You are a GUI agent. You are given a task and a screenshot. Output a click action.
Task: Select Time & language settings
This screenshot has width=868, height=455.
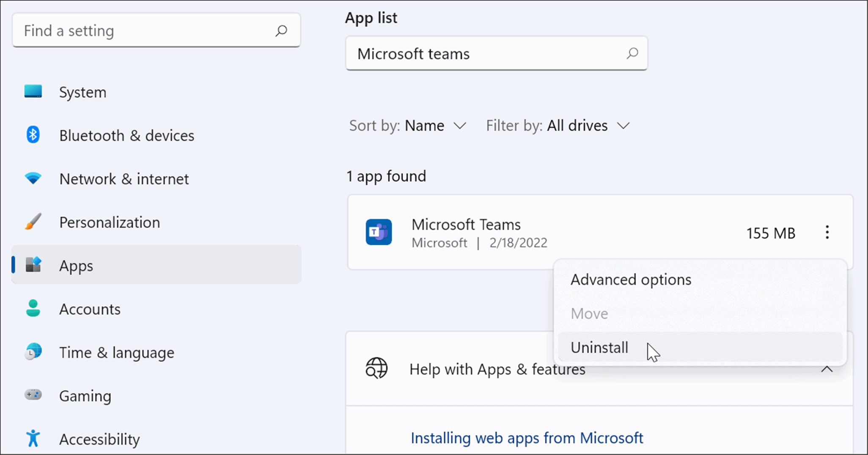(x=32, y=352)
